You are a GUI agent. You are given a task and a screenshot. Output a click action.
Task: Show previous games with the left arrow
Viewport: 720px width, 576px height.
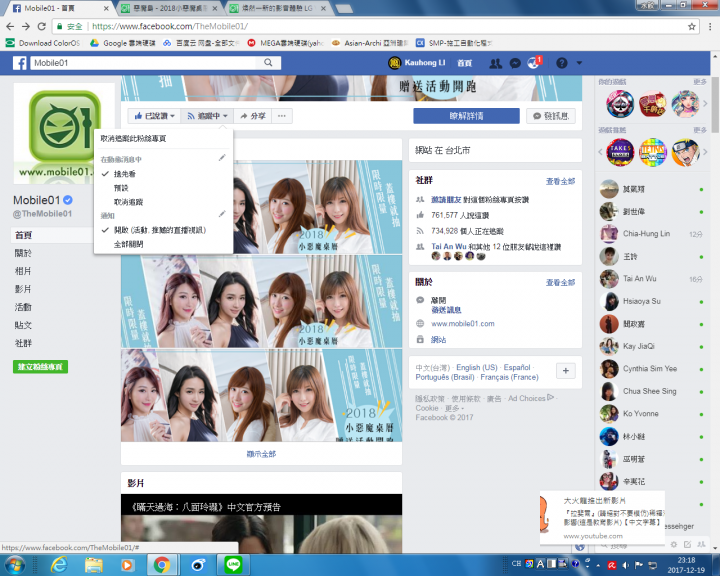pos(600,152)
